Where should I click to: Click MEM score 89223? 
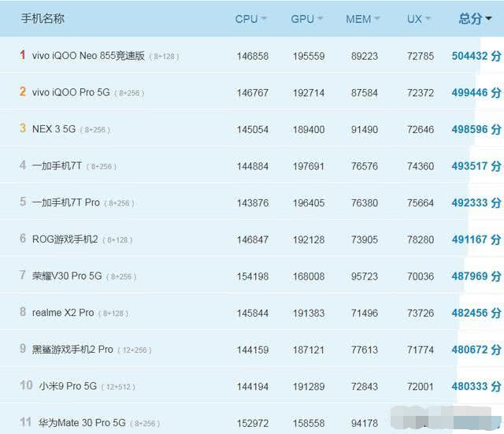click(365, 56)
